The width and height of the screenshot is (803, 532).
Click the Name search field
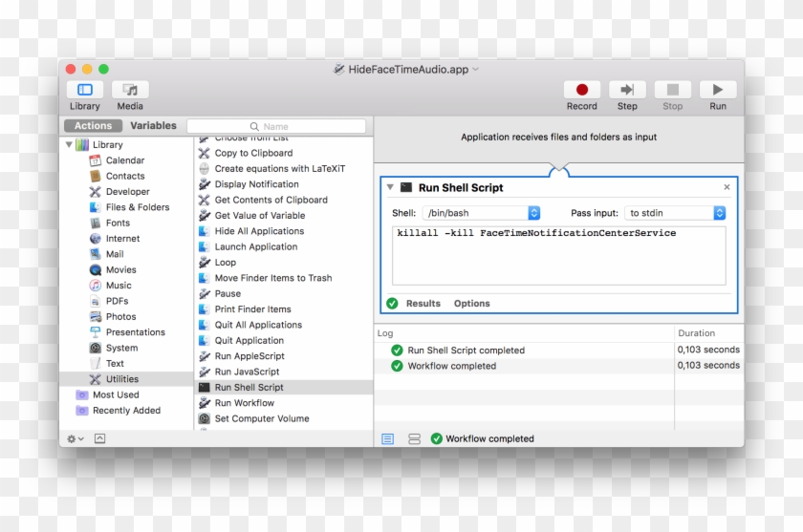276,126
